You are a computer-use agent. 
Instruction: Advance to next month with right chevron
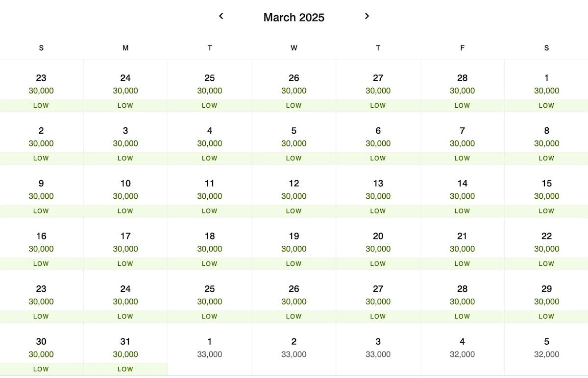tap(367, 16)
